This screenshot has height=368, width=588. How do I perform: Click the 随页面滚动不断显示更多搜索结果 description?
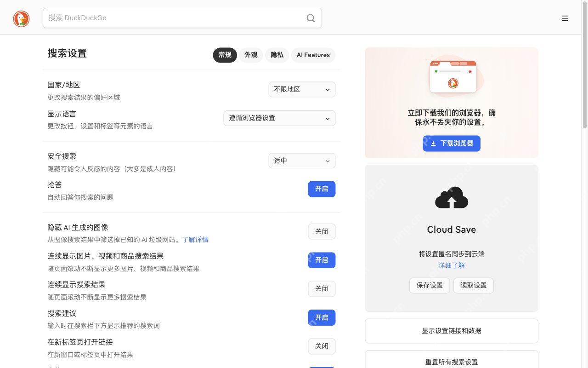[x=97, y=297]
